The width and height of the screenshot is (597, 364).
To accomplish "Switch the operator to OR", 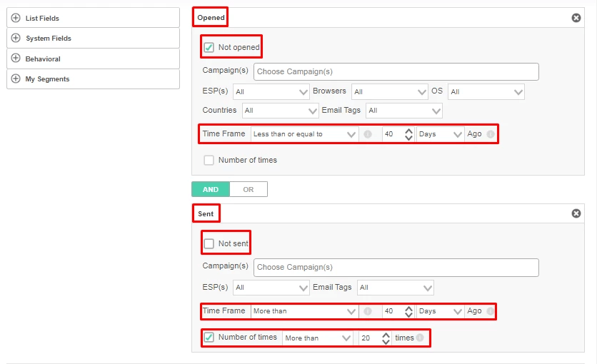I will coord(249,189).
